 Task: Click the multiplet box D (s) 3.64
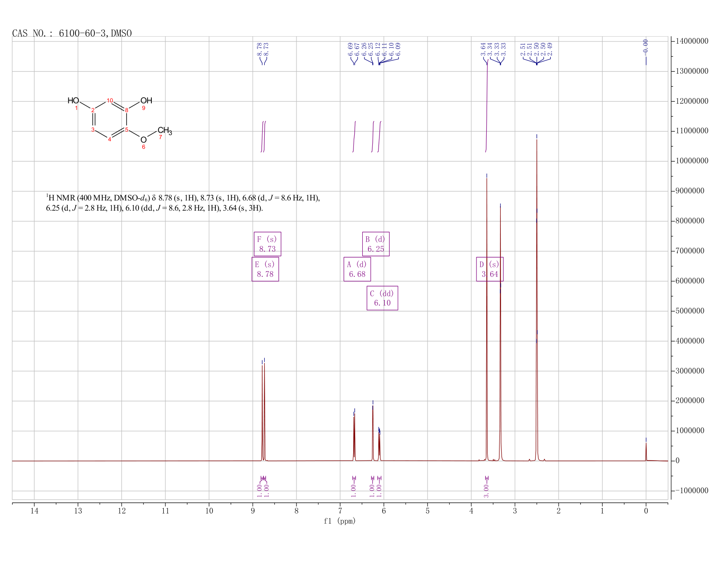pyautogui.click(x=490, y=269)
